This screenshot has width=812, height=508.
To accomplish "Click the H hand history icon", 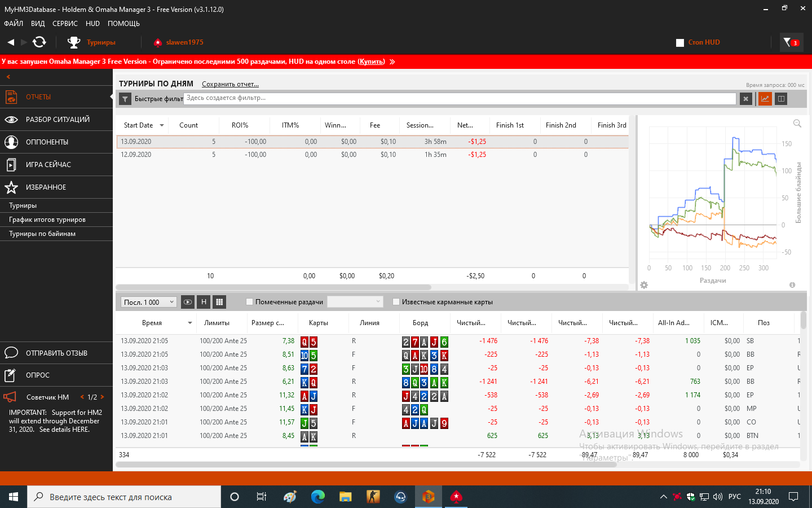I will click(x=204, y=302).
